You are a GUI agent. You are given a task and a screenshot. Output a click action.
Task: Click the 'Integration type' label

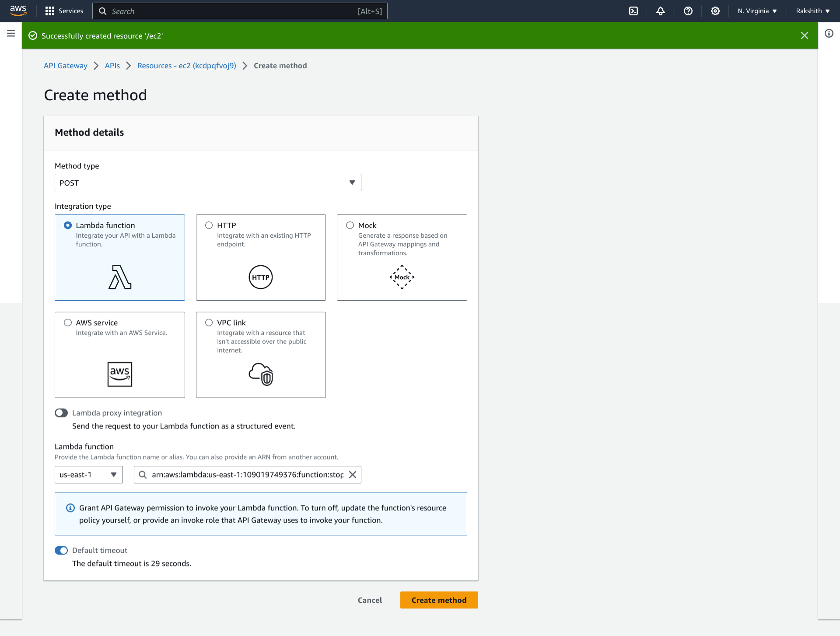point(83,206)
